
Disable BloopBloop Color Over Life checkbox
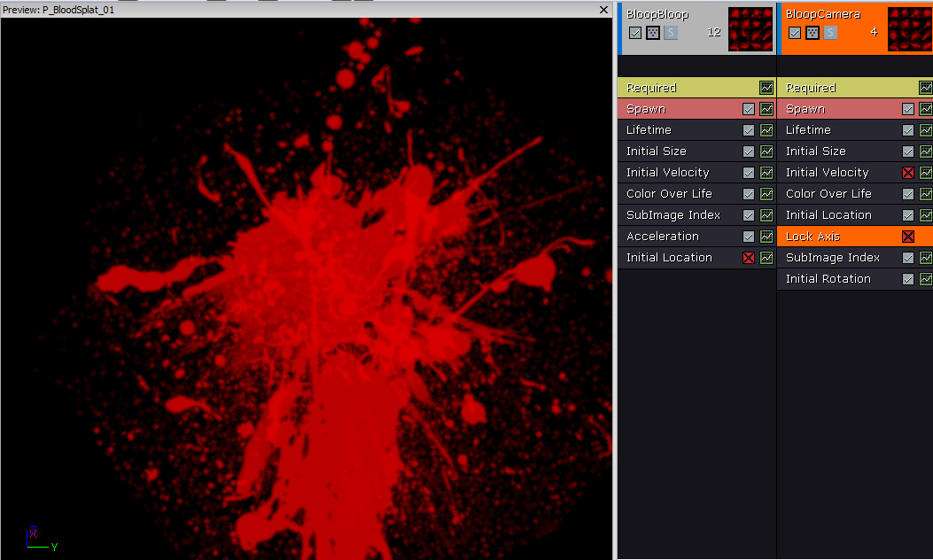click(749, 194)
